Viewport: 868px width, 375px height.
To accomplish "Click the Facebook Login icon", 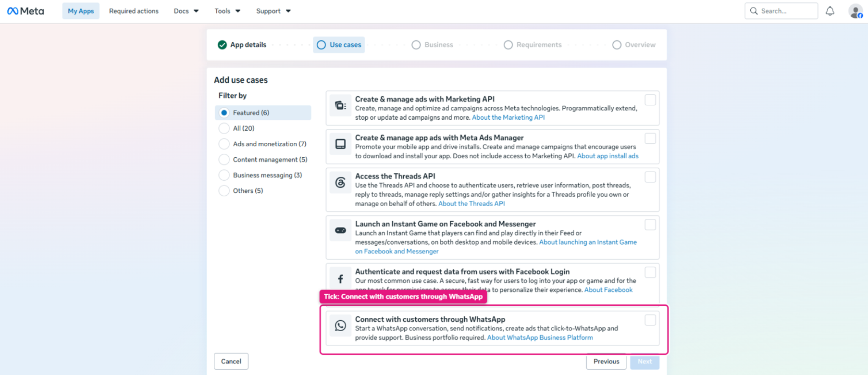I will (x=340, y=278).
